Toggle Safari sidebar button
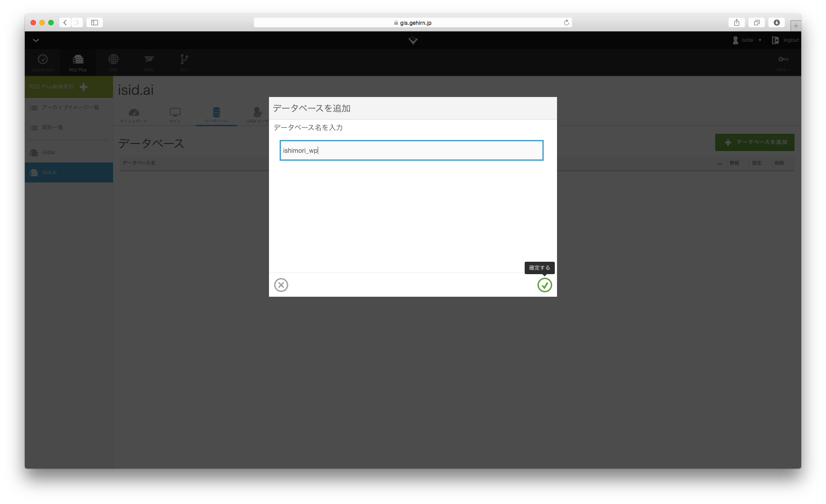This screenshot has height=504, width=826. point(94,23)
